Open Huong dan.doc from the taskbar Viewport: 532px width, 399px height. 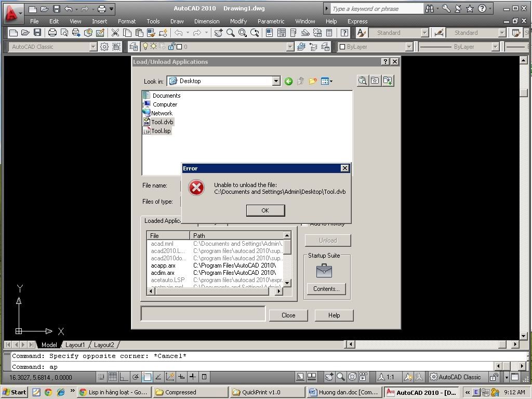345,392
